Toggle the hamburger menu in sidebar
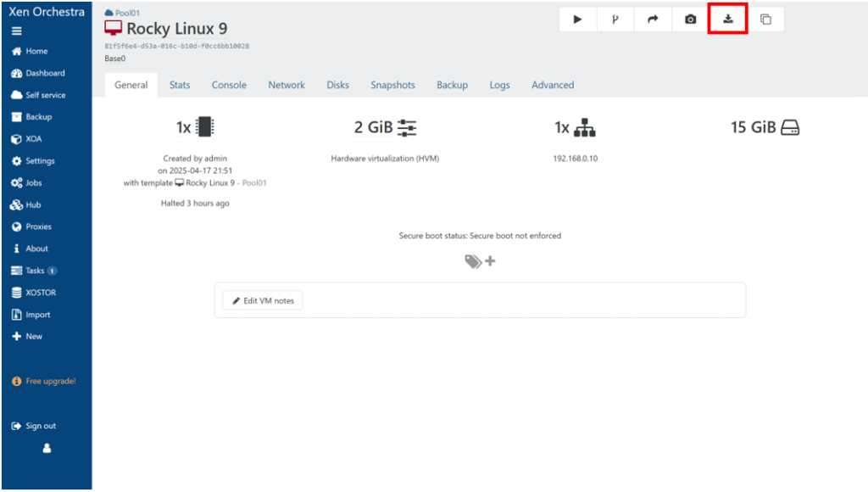The height and width of the screenshot is (492, 868). point(17,31)
